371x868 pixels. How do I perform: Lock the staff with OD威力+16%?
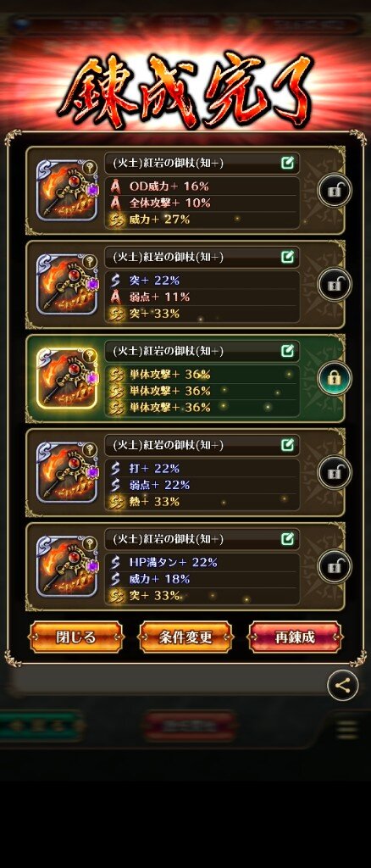click(x=335, y=191)
